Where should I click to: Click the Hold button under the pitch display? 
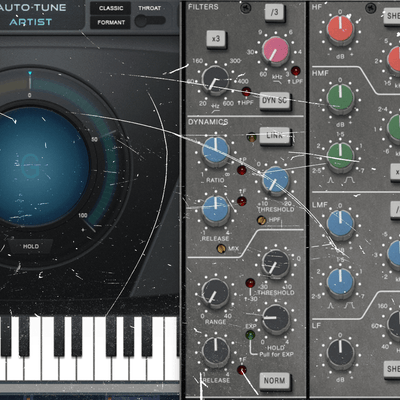(31, 246)
